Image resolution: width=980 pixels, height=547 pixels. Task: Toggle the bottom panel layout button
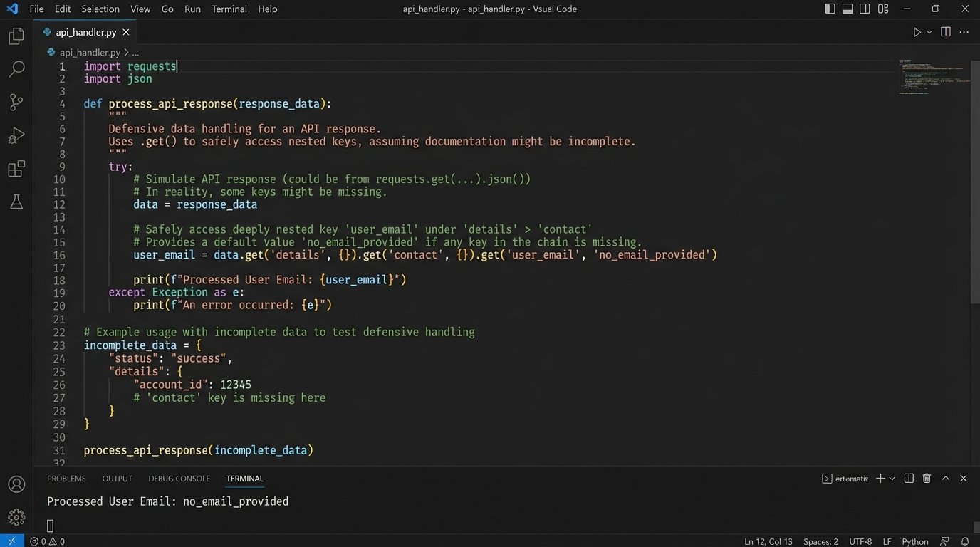point(848,9)
